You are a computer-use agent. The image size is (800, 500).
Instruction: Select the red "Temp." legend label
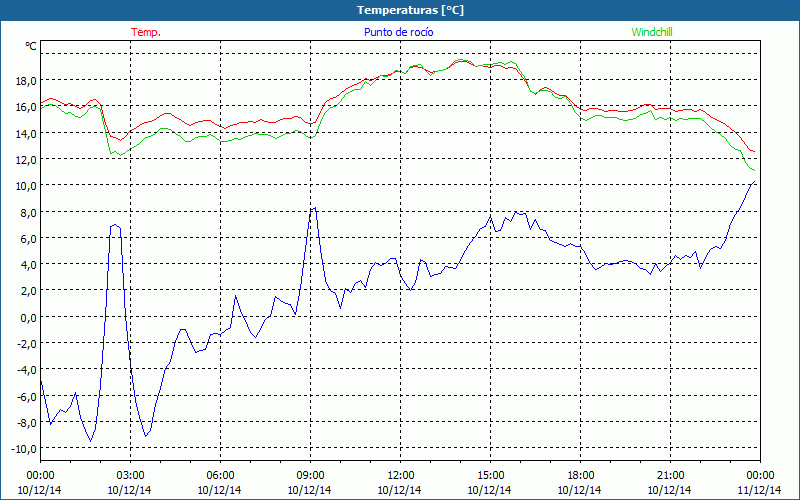coord(146,32)
